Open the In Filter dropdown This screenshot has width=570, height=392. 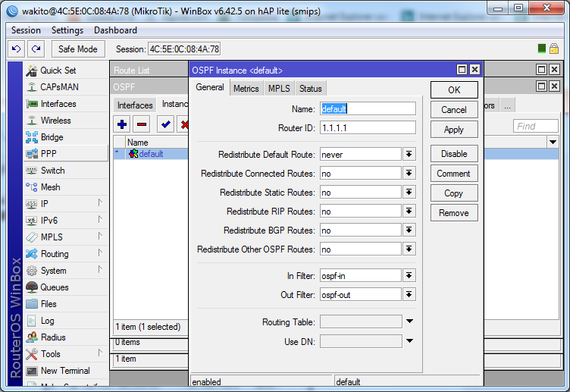[409, 276]
